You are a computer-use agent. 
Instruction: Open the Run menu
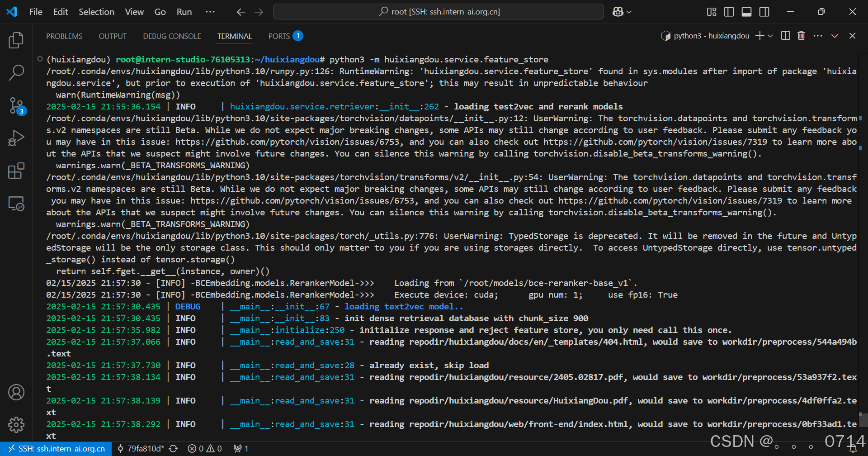(184, 12)
